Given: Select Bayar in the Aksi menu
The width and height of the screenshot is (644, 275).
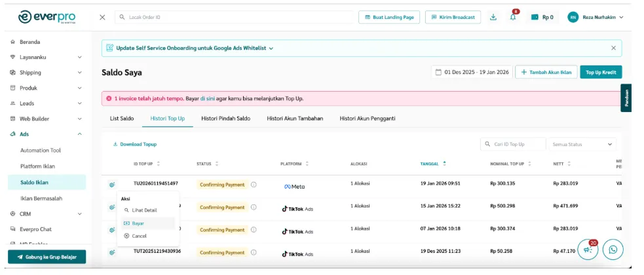Looking at the screenshot, I should coord(138,223).
